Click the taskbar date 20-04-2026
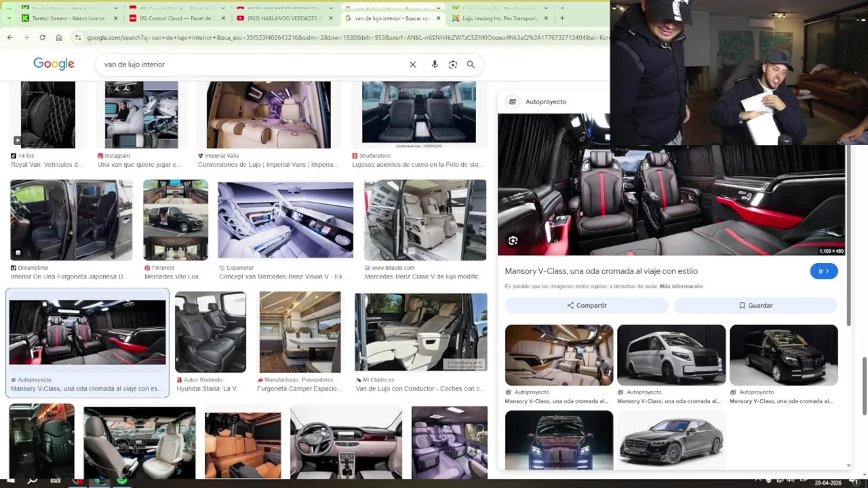Viewport: 868px width, 488px height. point(829,483)
